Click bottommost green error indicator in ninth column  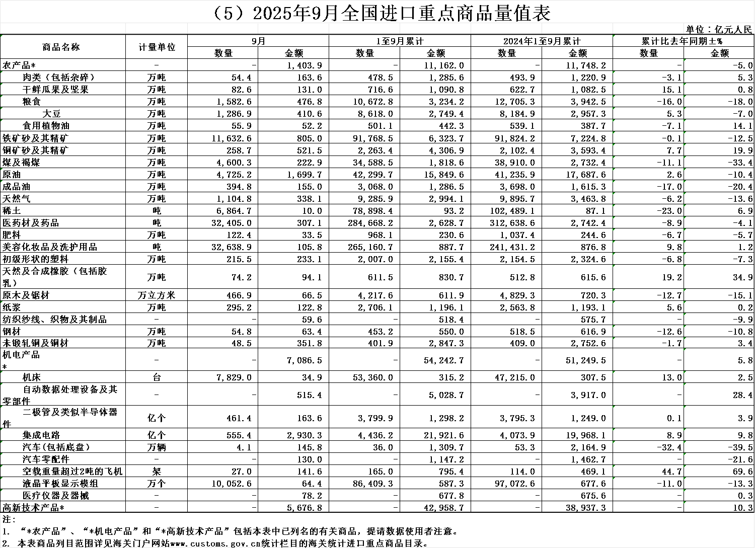[x=614, y=478]
